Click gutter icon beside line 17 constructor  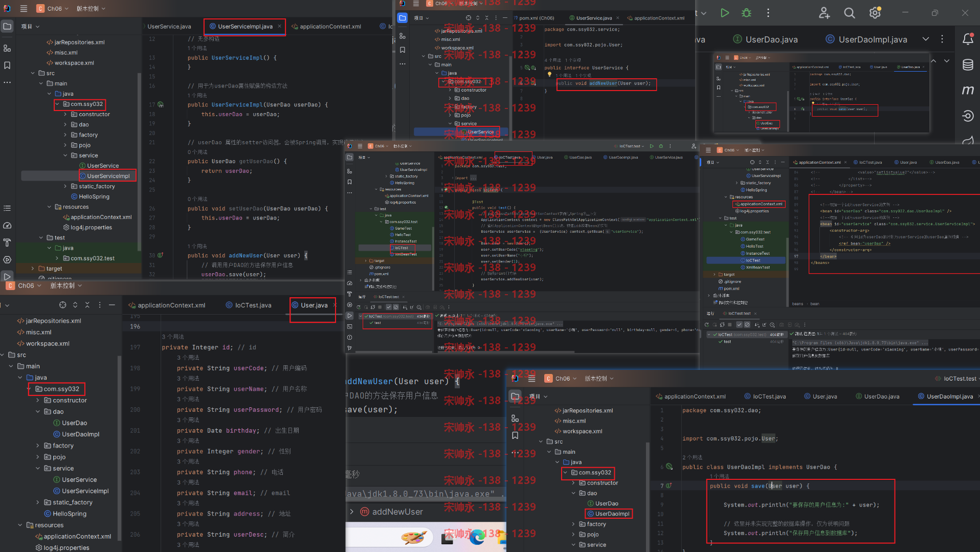pyautogui.click(x=161, y=104)
